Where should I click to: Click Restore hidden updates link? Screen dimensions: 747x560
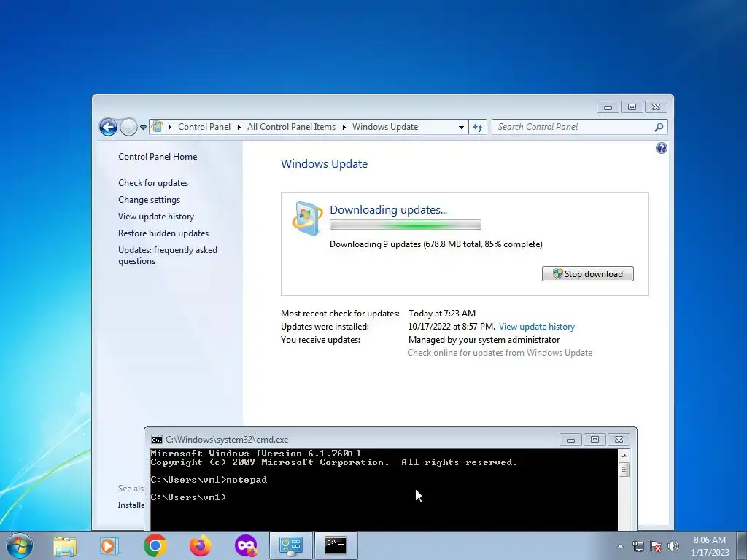point(163,233)
